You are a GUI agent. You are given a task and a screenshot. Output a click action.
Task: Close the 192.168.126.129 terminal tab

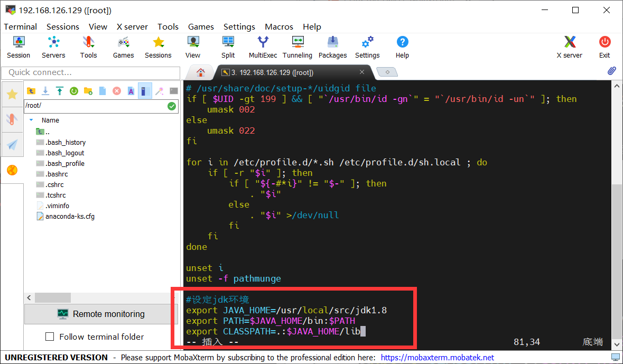point(361,72)
